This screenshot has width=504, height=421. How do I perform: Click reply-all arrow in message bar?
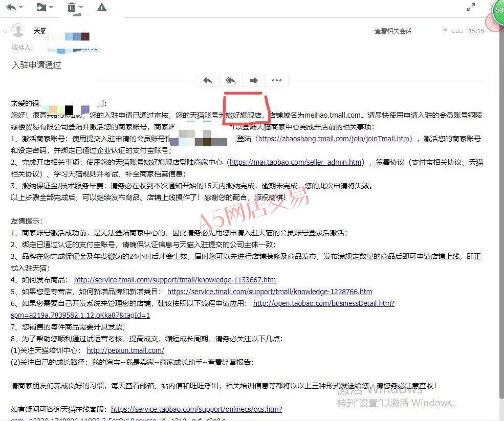pos(230,80)
